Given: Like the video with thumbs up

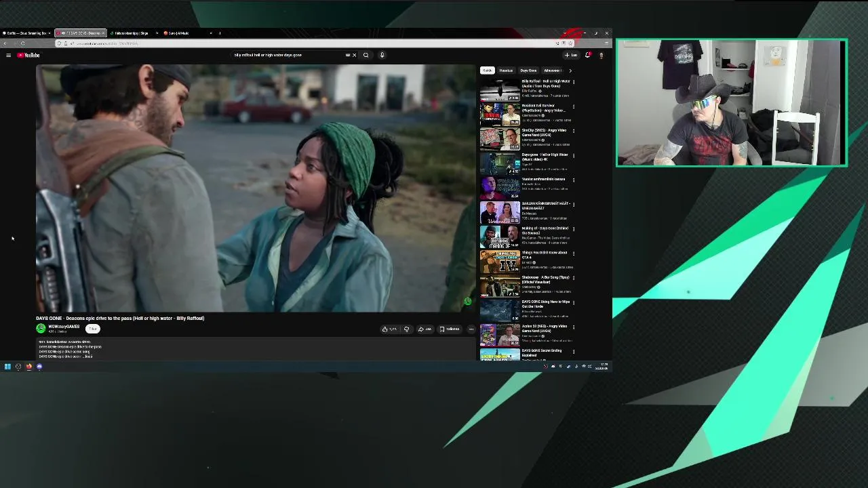Looking at the screenshot, I should pyautogui.click(x=389, y=329).
